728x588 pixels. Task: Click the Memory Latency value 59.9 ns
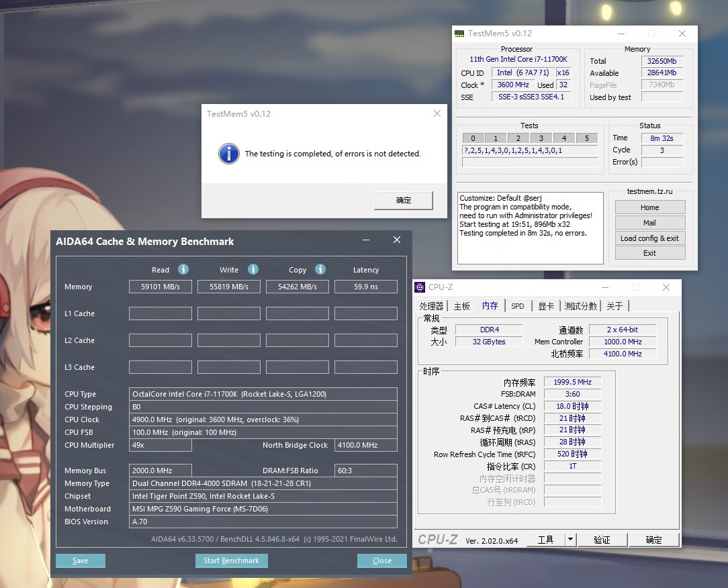click(x=366, y=287)
